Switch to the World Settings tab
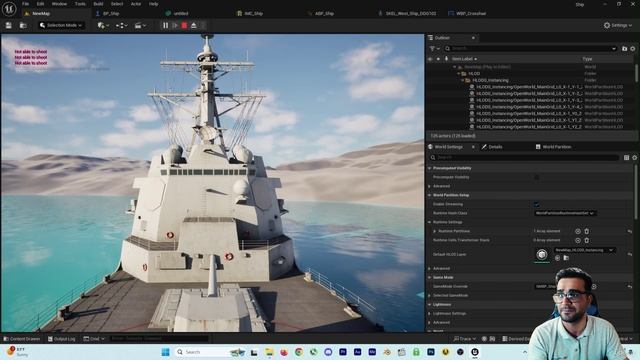This screenshot has width=640, height=360. [x=448, y=147]
